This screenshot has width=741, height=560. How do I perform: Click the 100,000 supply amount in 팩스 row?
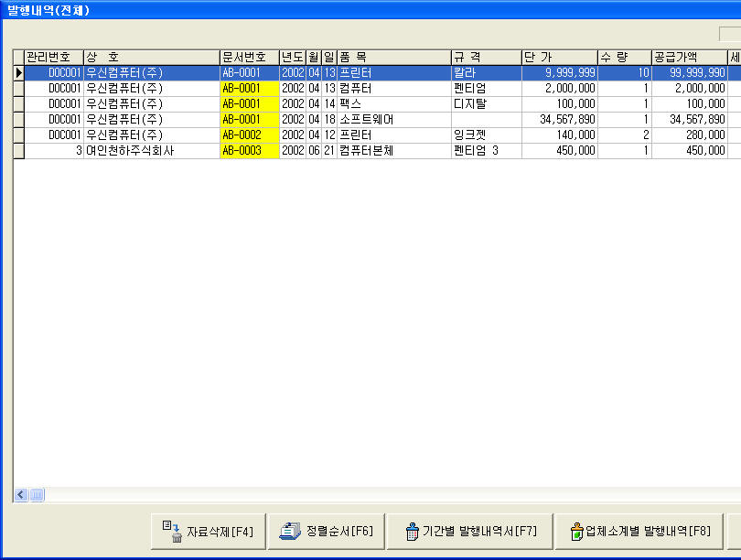[690, 104]
